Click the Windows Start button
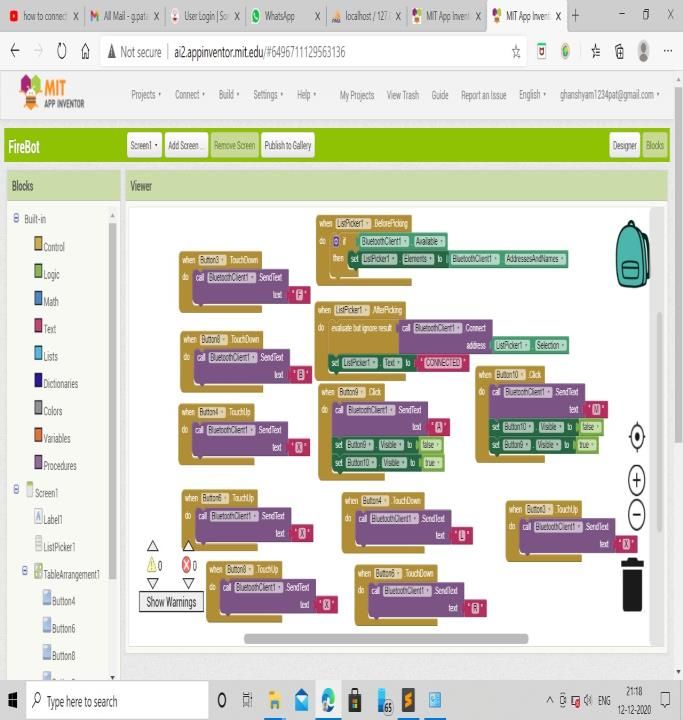The image size is (683, 720). point(13,700)
